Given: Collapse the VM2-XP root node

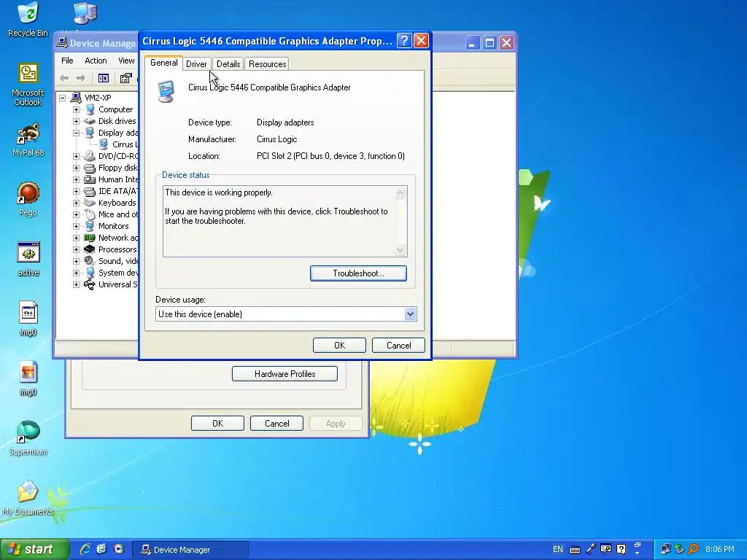Looking at the screenshot, I should tap(63, 98).
